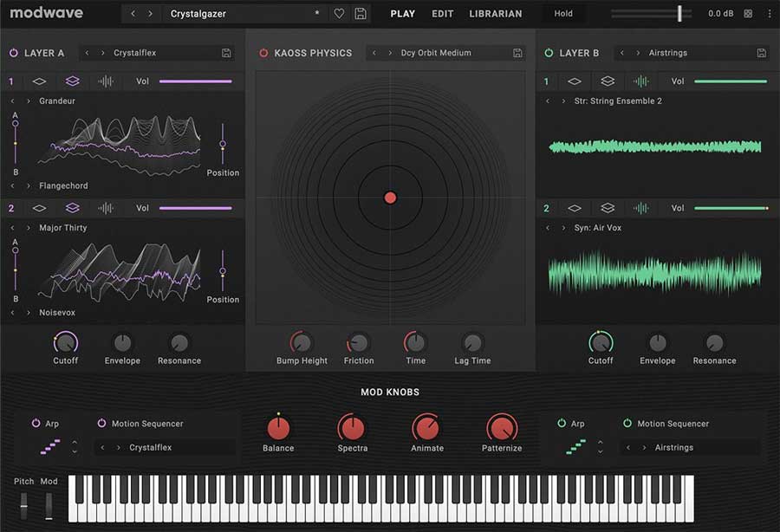Select single-layer mode for Layer B oscillator 2

pos(575,208)
